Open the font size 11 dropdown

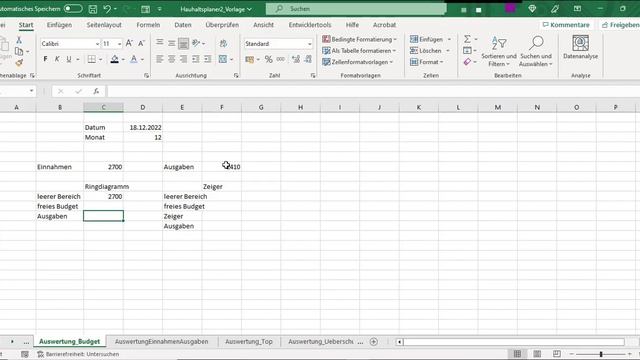(x=119, y=44)
